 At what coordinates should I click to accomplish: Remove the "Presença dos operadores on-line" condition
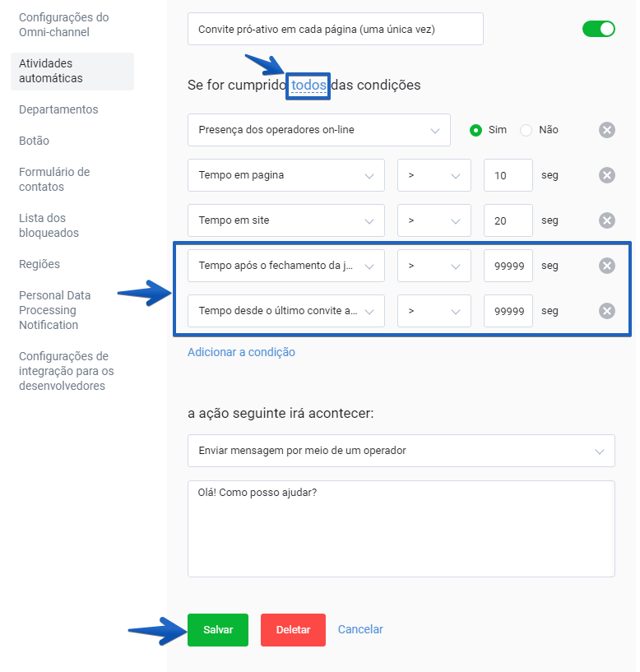pos(606,129)
